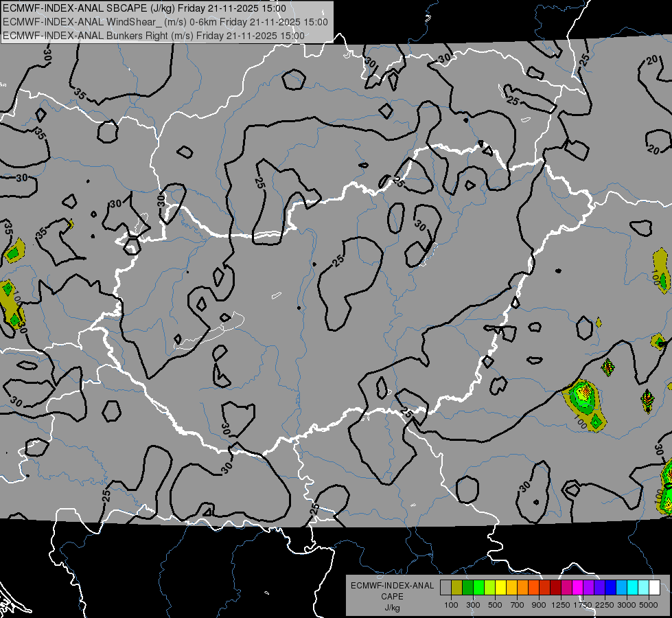Pick the pale cyan legend swatch before 5000
The image size is (672, 618).
[x=644, y=588]
